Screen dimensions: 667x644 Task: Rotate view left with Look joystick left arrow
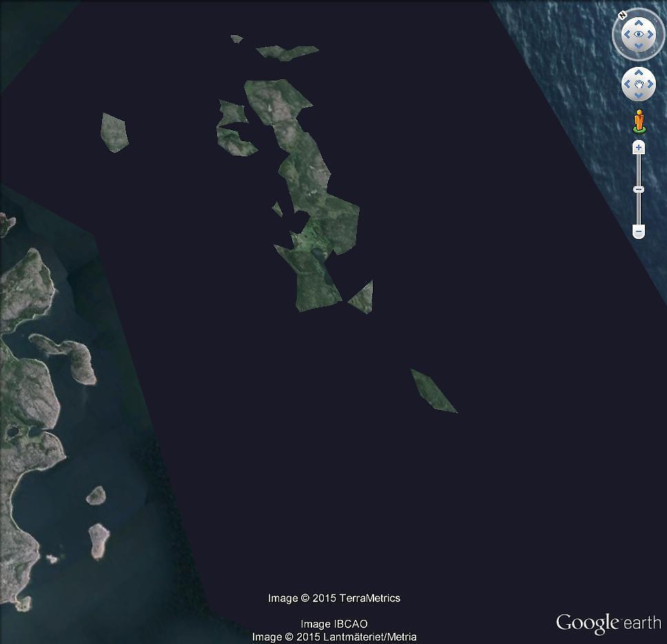(x=628, y=34)
